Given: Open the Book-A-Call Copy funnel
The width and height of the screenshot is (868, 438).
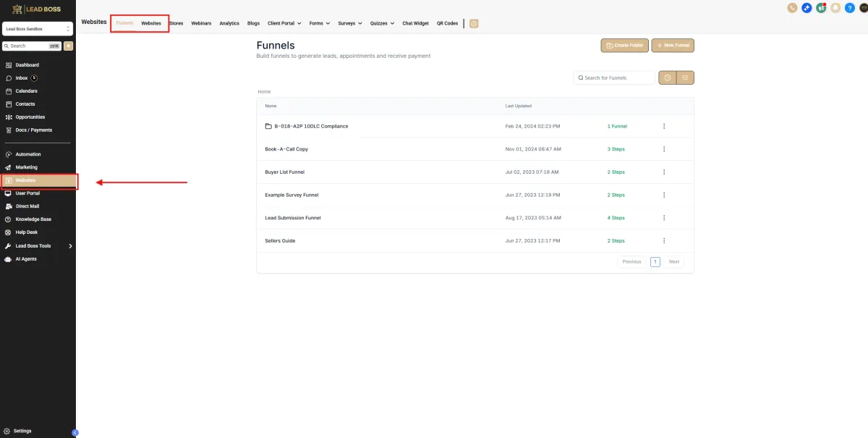Looking at the screenshot, I should [286, 149].
